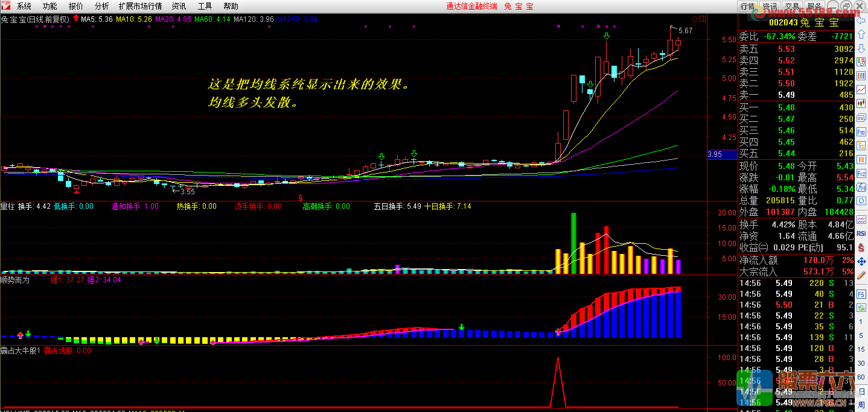Open the 扩展市场行情 menu

141,6
